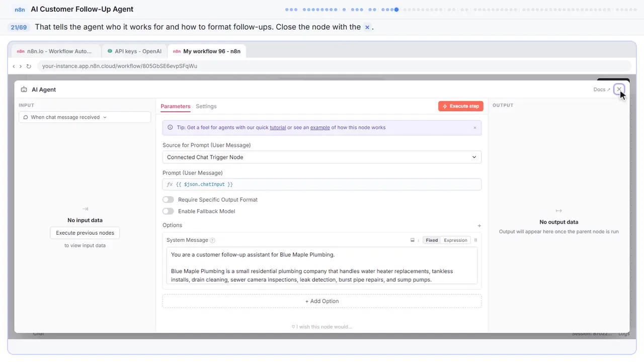Reload the page with refresh icon
644x362 pixels.
[29, 66]
